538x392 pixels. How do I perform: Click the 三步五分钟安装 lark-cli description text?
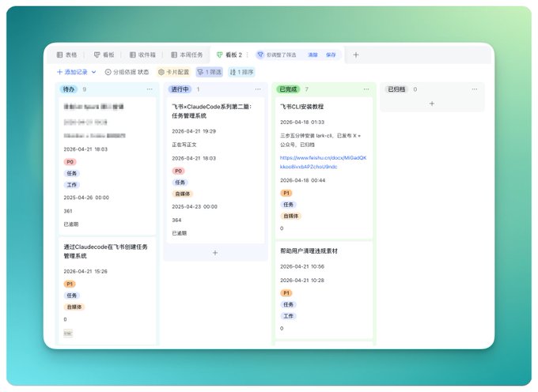[x=320, y=140]
